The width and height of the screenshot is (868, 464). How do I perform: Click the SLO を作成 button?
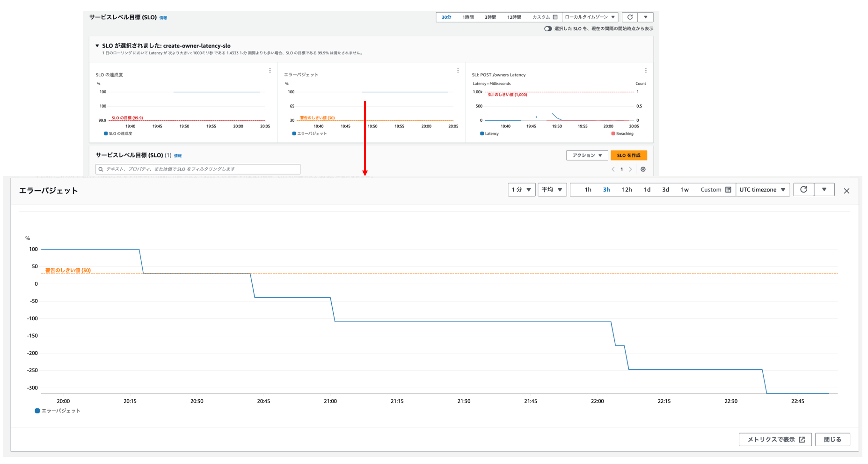(x=628, y=155)
